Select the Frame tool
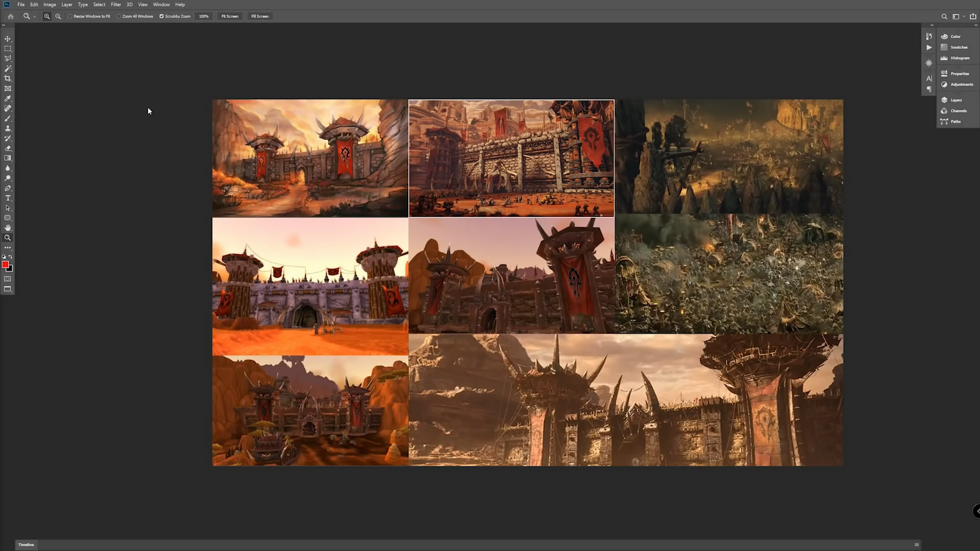The width and height of the screenshot is (980, 551). 8,88
